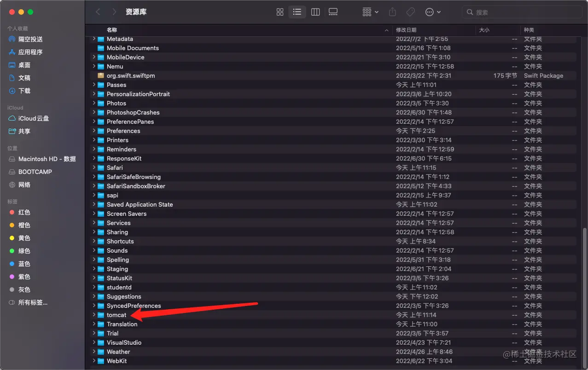The width and height of the screenshot is (588, 370).
Task: Click the Swift Package kind cell
Action: [543, 75]
